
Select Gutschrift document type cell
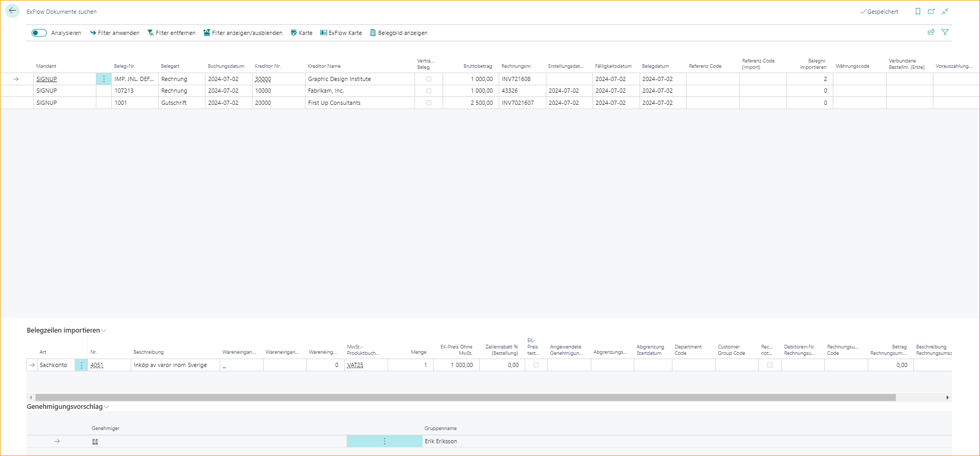click(182, 103)
